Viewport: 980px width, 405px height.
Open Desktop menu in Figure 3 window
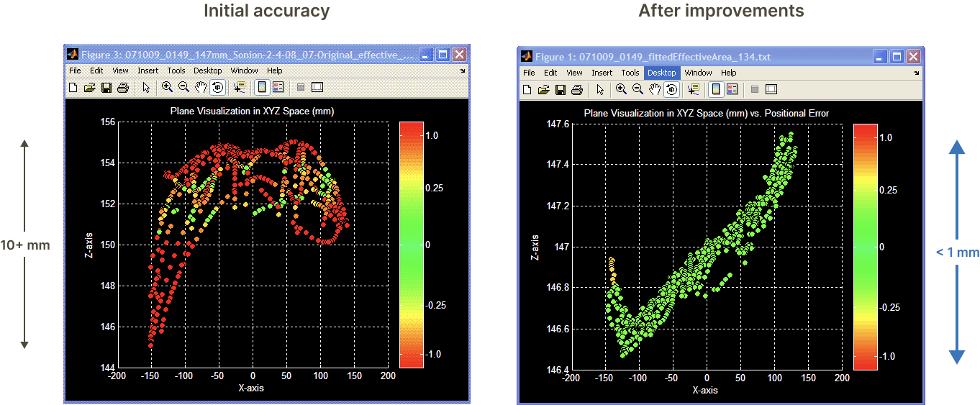tap(208, 70)
